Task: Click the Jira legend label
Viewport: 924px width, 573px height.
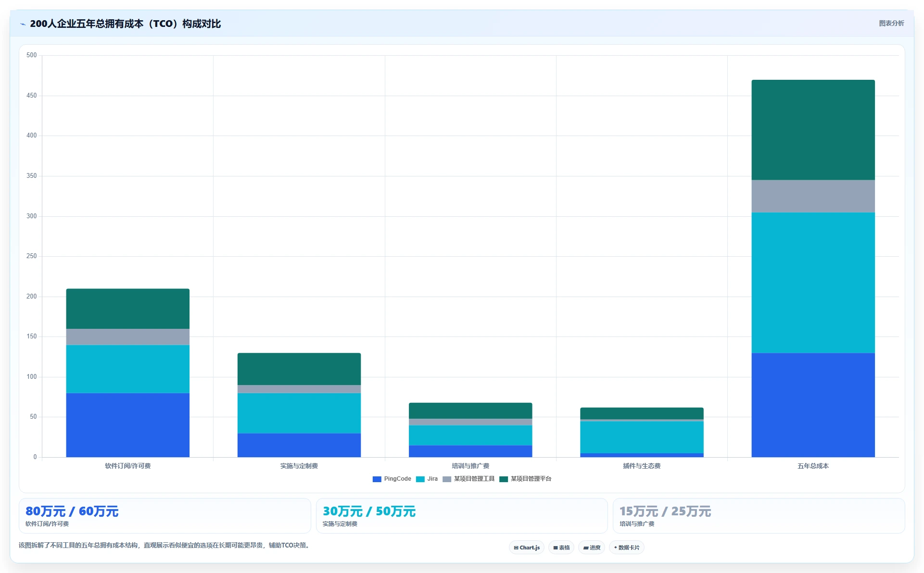Action: tap(432, 479)
